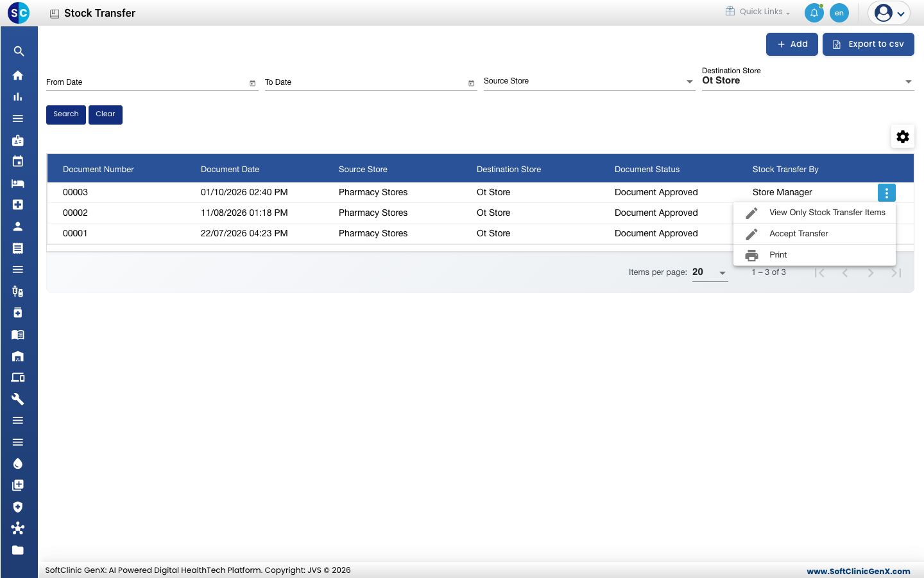Click the Document Date column header
The height and width of the screenshot is (578, 924).
coord(230,170)
